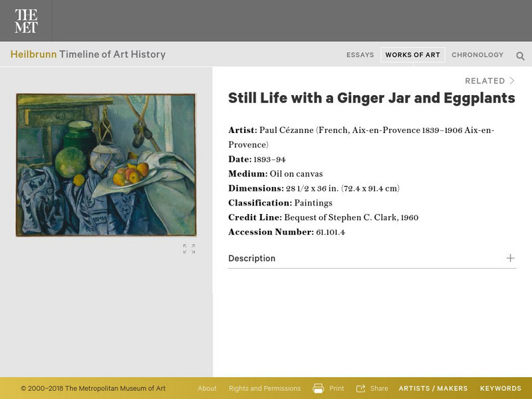Click the Cézanne still life painting thumbnail

coord(106,165)
